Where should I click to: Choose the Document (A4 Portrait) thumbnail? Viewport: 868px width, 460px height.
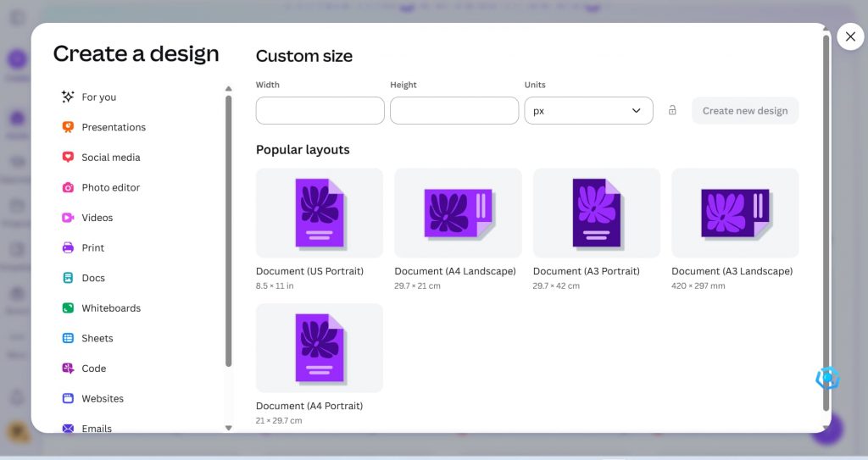coord(320,348)
